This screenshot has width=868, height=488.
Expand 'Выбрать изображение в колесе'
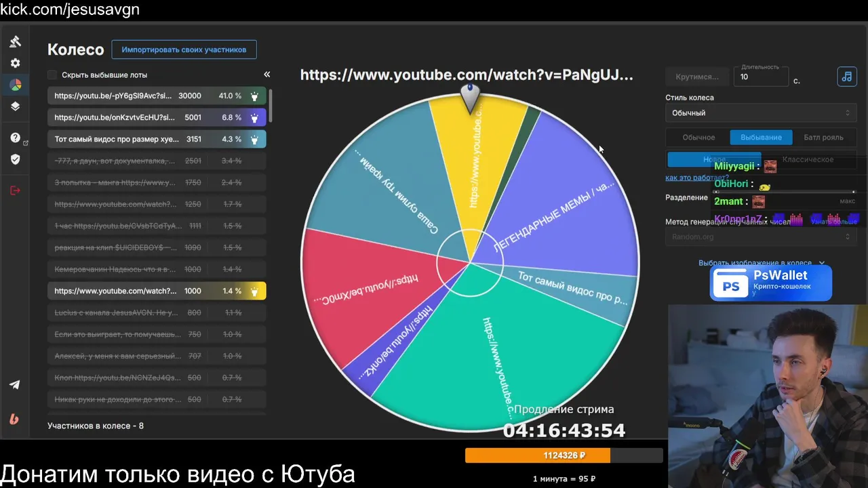click(x=762, y=263)
